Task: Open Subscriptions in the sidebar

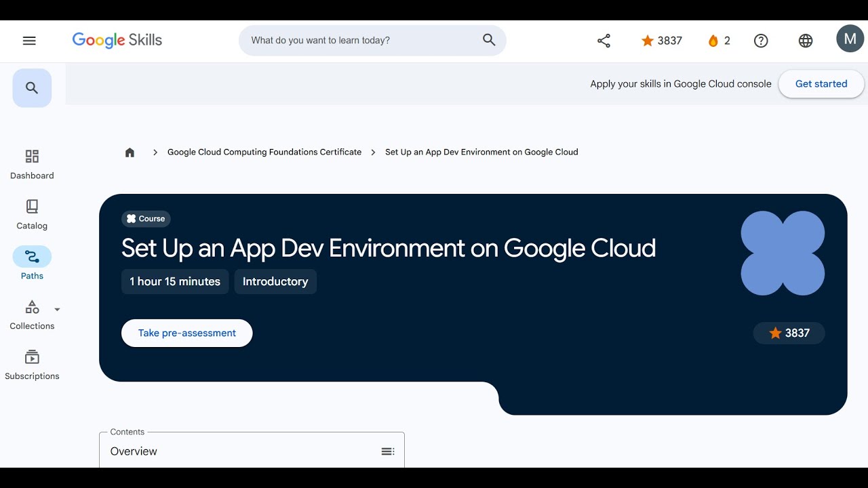Action: click(x=32, y=365)
